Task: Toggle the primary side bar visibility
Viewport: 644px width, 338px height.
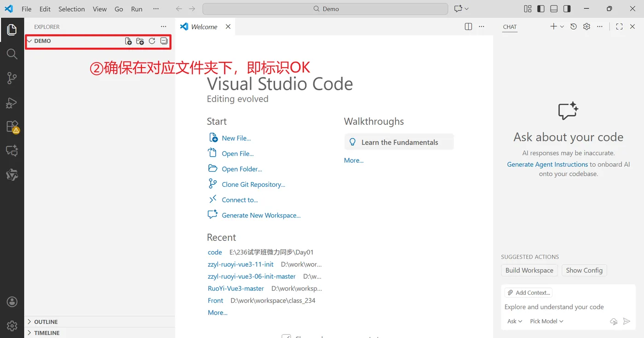Action: 541,9
